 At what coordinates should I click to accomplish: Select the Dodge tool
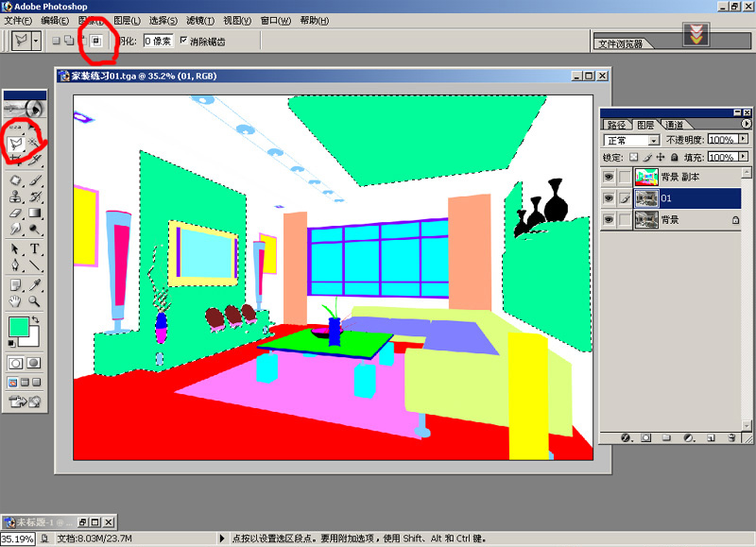(x=34, y=229)
